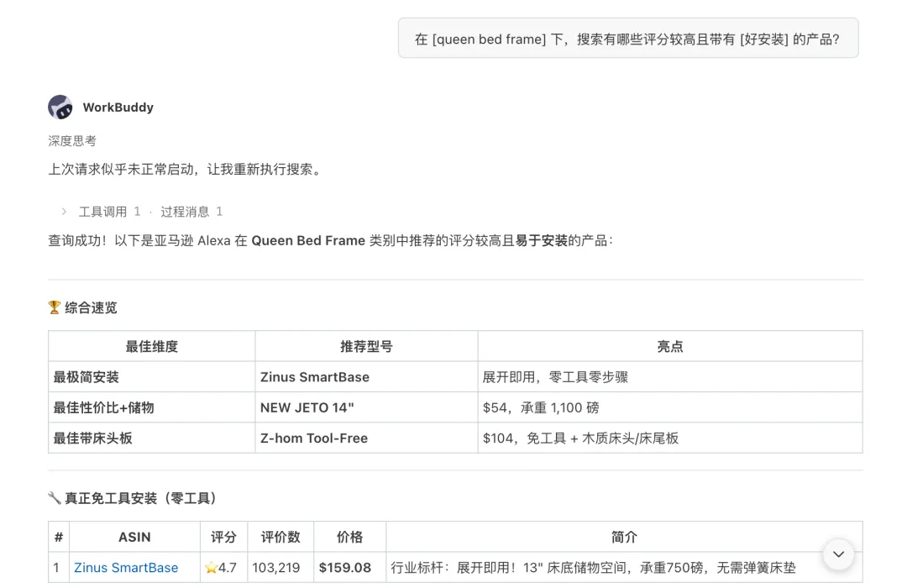Click the 查询成功 result summary sentence

pyautogui.click(x=330, y=241)
